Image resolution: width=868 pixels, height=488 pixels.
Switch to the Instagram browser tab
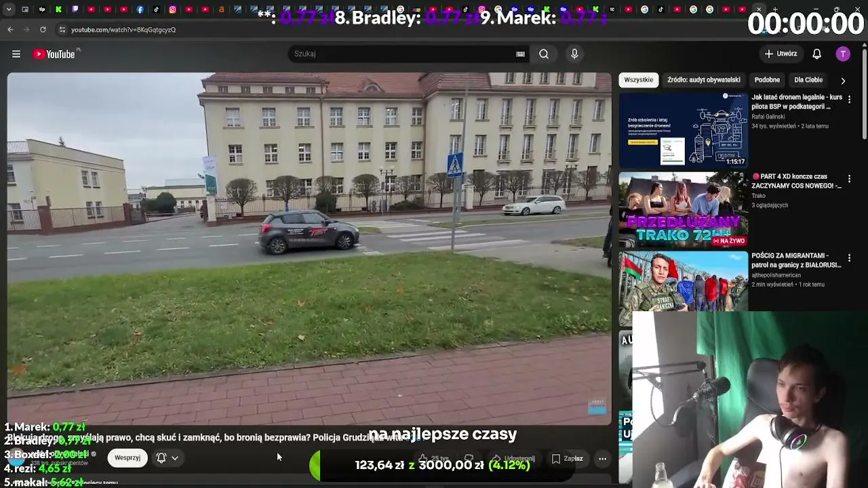click(172, 9)
